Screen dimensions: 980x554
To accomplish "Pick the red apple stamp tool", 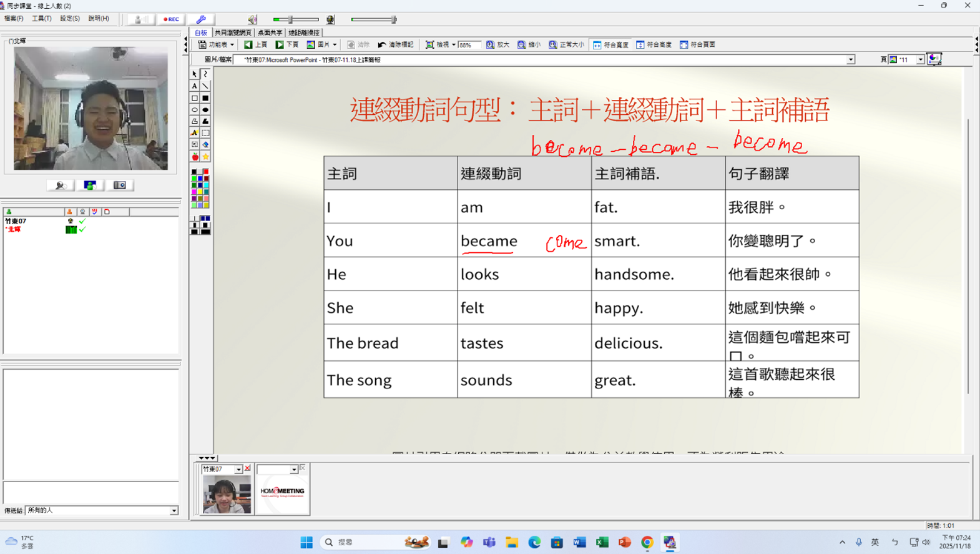I will [x=195, y=157].
